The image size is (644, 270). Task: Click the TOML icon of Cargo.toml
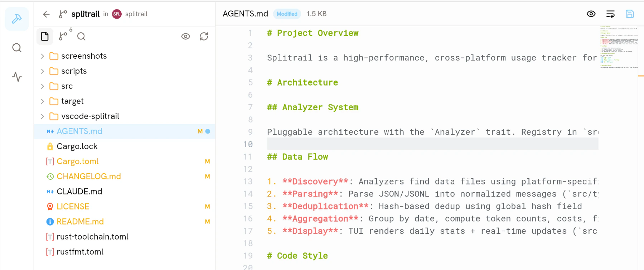[x=50, y=161]
